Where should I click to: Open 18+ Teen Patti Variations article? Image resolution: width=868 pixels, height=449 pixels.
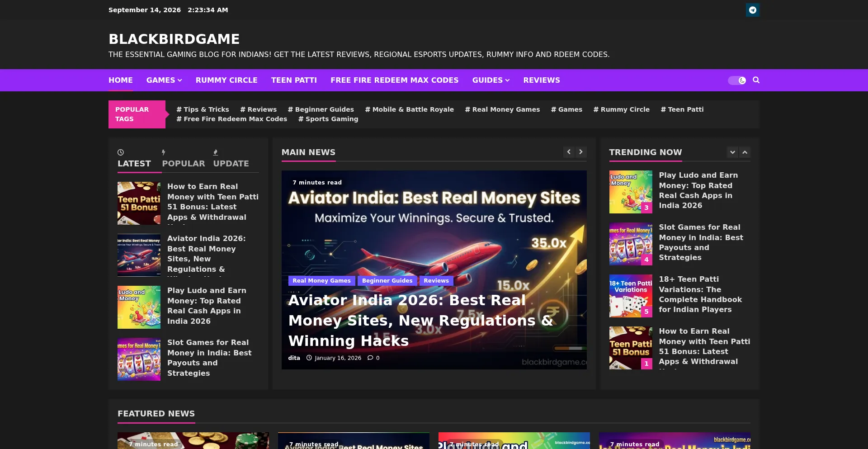(x=700, y=294)
